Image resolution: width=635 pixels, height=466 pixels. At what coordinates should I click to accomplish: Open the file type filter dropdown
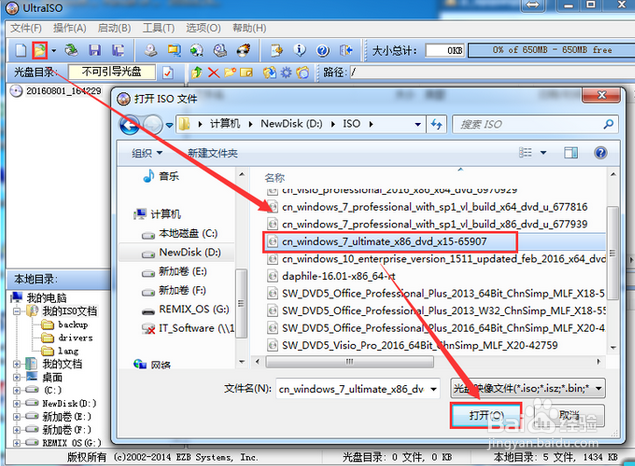click(x=599, y=389)
